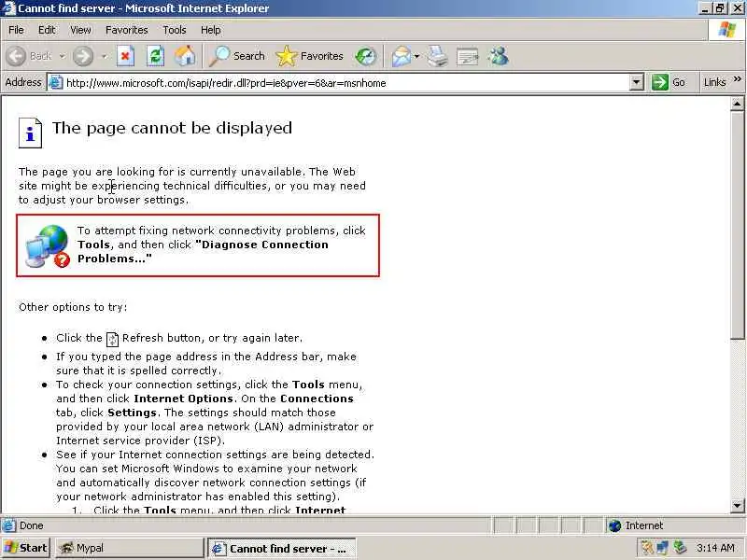The width and height of the screenshot is (747, 560).
Task: Click the Cannot find server taskbar button
Action: (x=282, y=549)
